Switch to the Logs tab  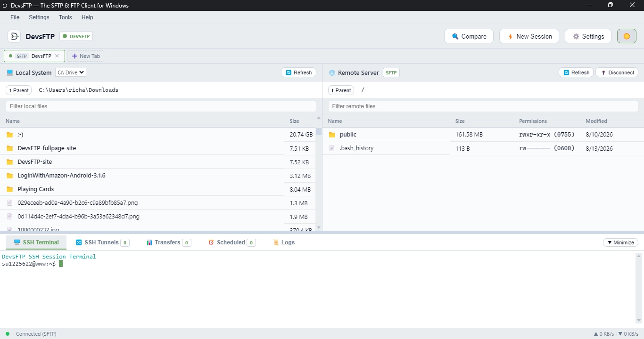click(284, 242)
